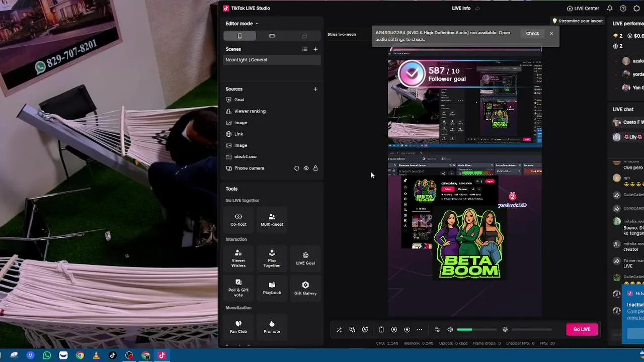Open TikTok LIVE Studio settings gear

click(x=636, y=8)
